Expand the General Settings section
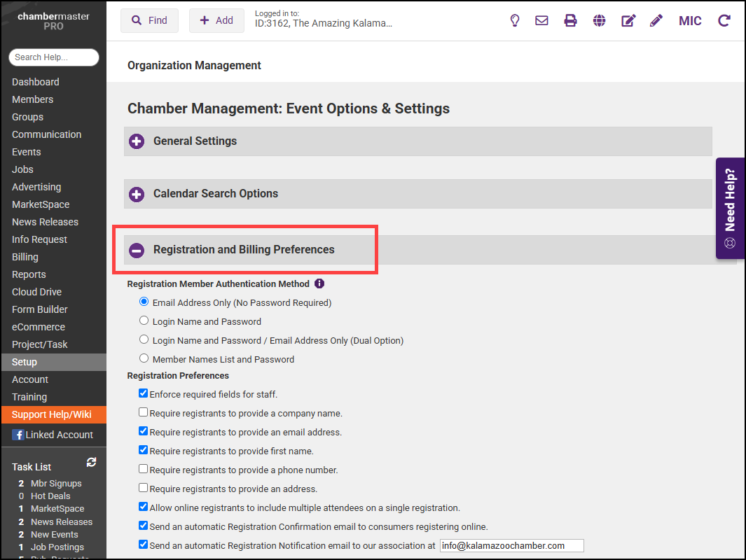This screenshot has width=746, height=560. point(137,141)
